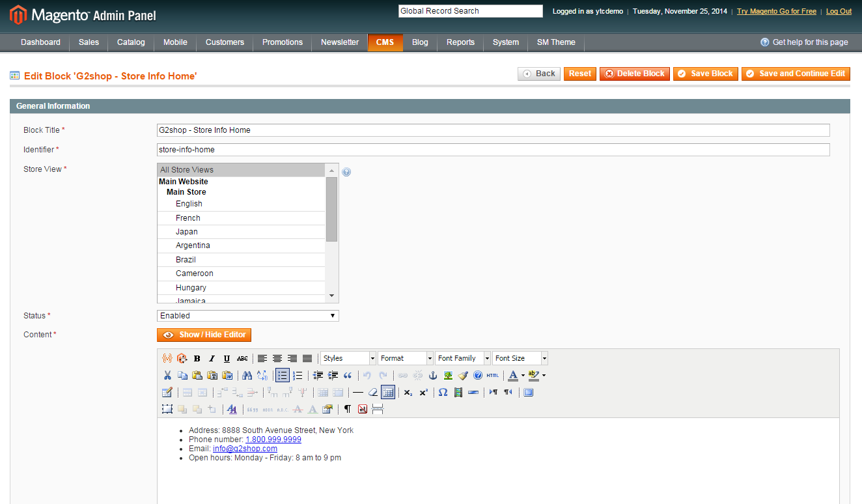The height and width of the screenshot is (504, 862).
Task: Open Get help for this page
Action: click(804, 42)
